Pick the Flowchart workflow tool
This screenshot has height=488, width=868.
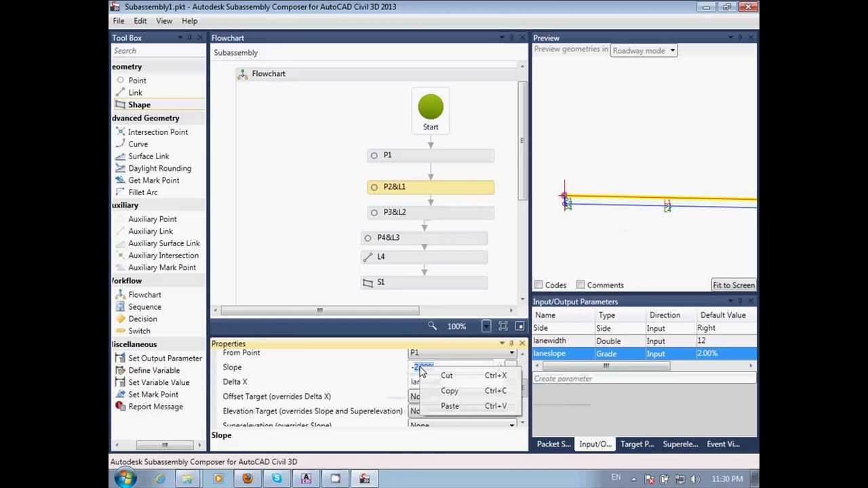click(144, 296)
